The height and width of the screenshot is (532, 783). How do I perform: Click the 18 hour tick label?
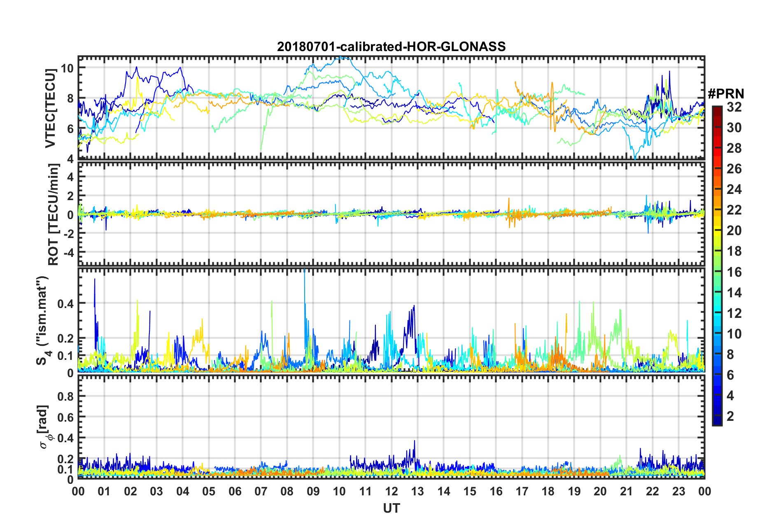(x=548, y=492)
